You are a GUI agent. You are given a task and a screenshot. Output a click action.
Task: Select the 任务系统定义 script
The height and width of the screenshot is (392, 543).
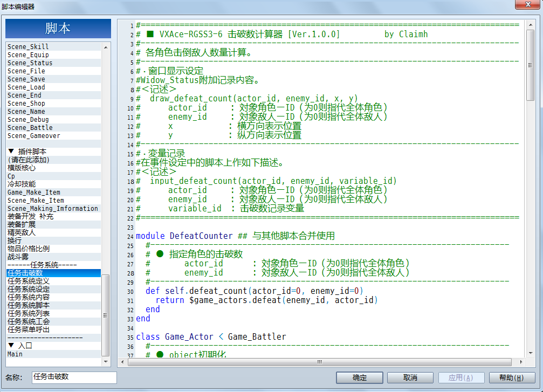click(x=54, y=281)
